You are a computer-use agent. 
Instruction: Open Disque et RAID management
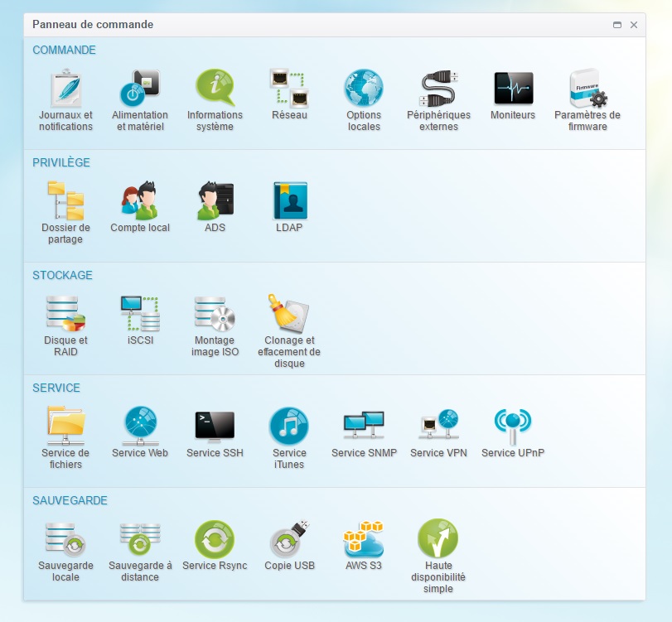pyautogui.click(x=65, y=315)
